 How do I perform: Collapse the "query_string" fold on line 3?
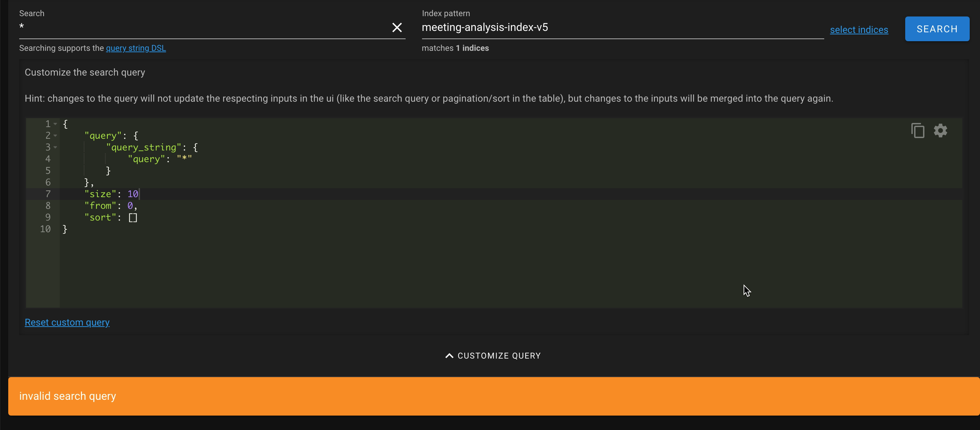[x=55, y=147]
